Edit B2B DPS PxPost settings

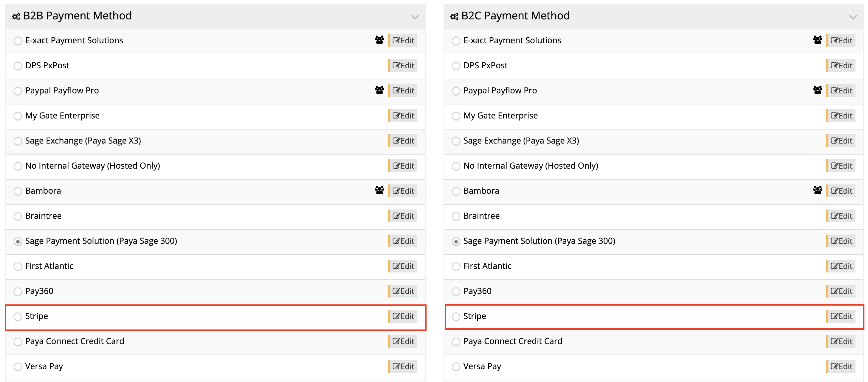403,65
